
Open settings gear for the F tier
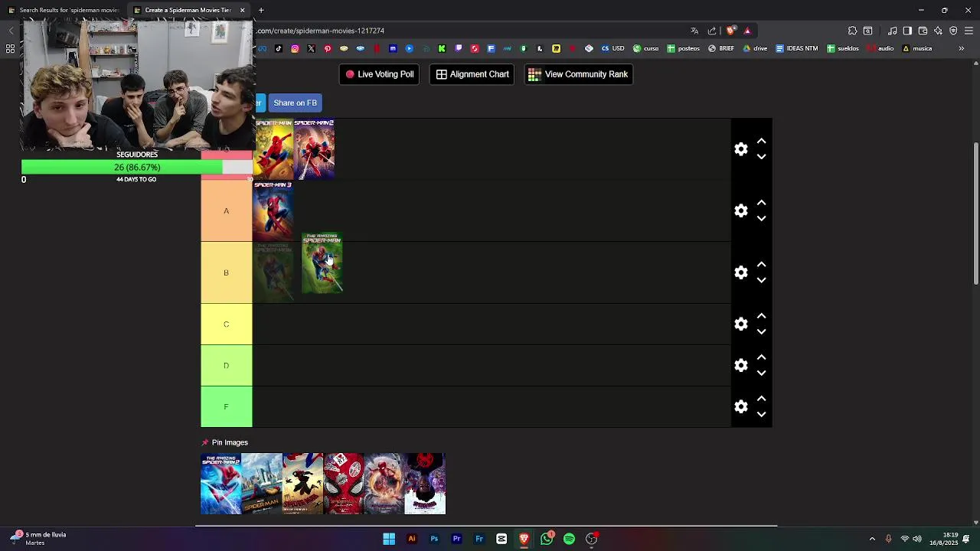coord(740,406)
